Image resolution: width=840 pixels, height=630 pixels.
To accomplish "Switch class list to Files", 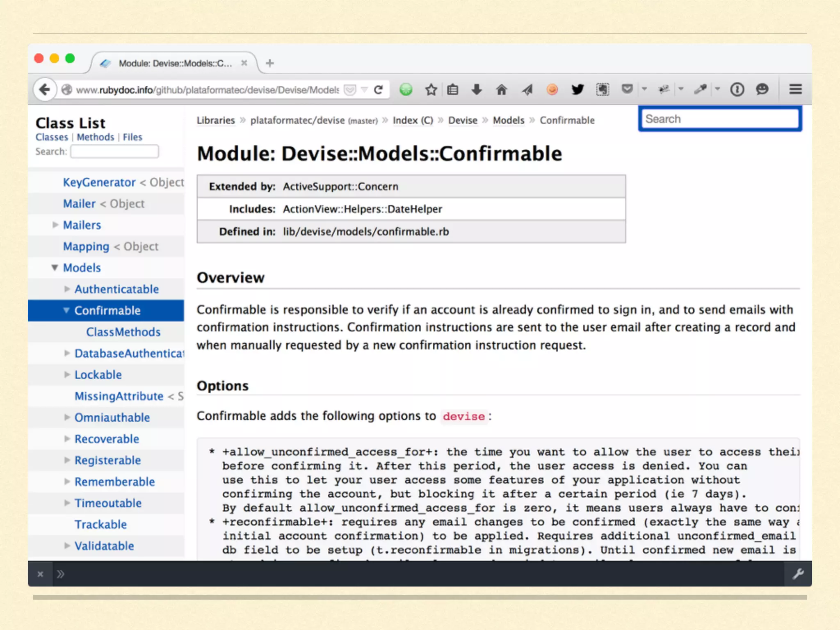I will pyautogui.click(x=132, y=137).
